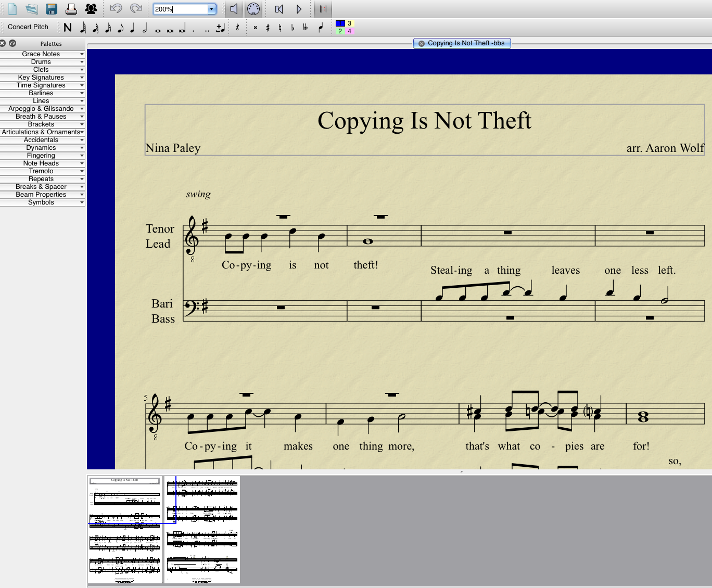Apply a natural accidental
The height and width of the screenshot is (588, 712).
(280, 28)
